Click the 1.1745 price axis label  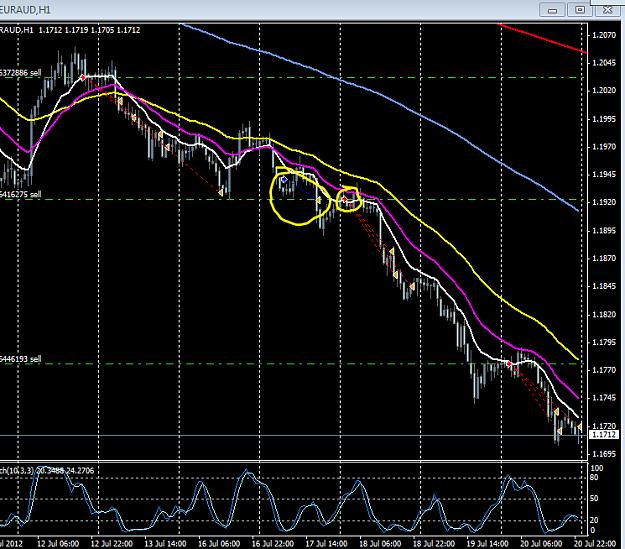pyautogui.click(x=604, y=398)
